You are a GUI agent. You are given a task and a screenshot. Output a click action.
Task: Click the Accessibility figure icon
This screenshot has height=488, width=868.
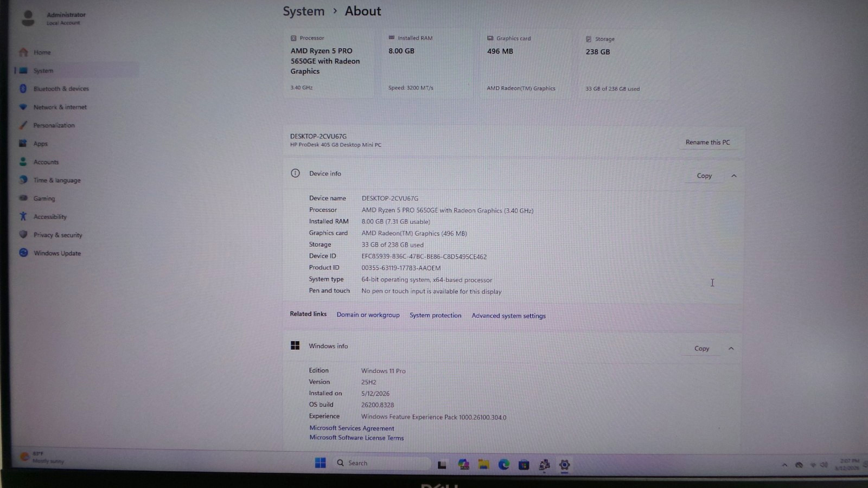click(x=23, y=216)
